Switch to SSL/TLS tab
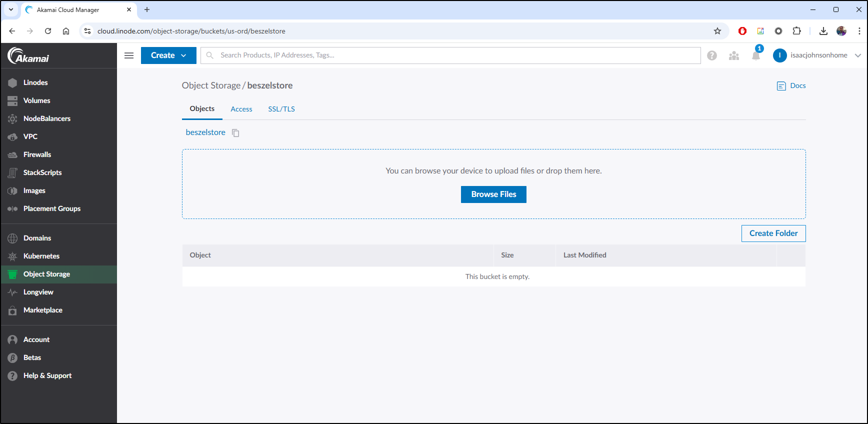This screenshot has height=424, width=868. (281, 109)
